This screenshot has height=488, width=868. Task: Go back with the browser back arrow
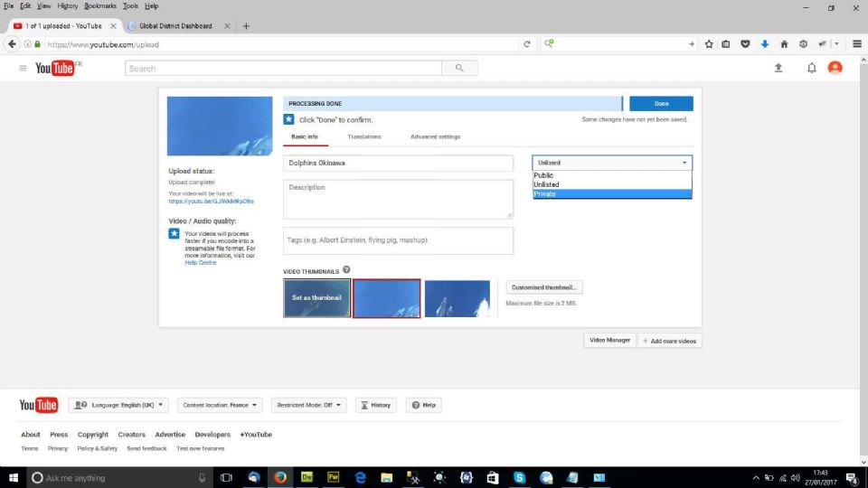12,44
